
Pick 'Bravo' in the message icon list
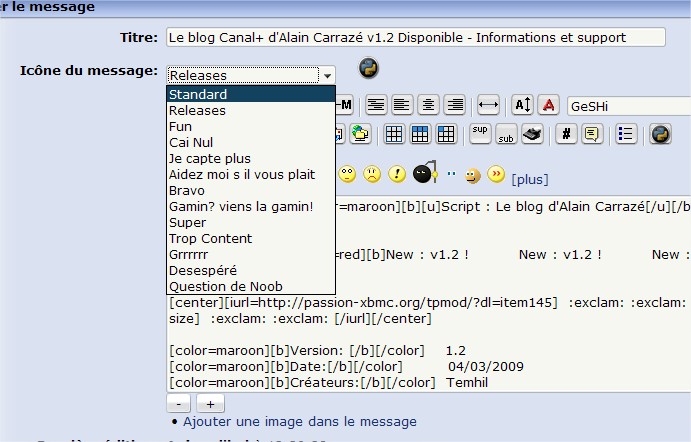click(187, 190)
